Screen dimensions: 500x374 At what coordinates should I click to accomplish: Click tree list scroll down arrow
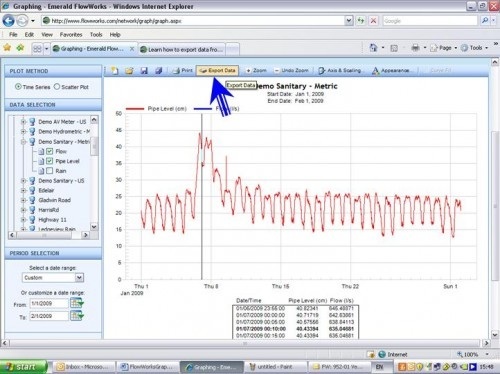(x=94, y=227)
